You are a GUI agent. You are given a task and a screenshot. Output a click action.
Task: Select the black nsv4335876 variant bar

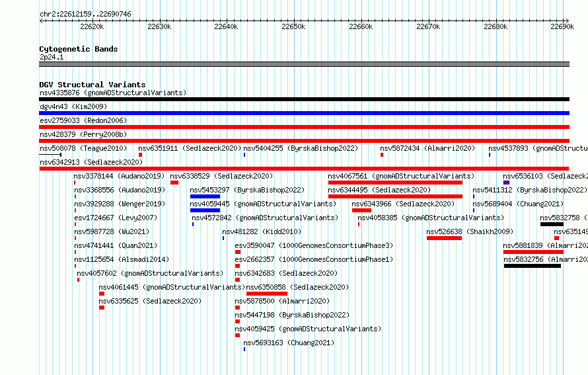[304, 99]
